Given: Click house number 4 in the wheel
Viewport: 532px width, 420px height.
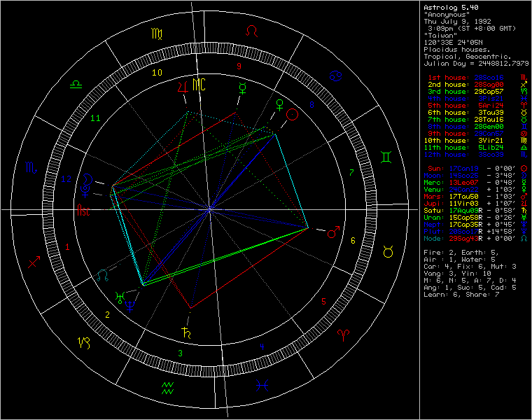Looking at the screenshot, I should [x=262, y=346].
